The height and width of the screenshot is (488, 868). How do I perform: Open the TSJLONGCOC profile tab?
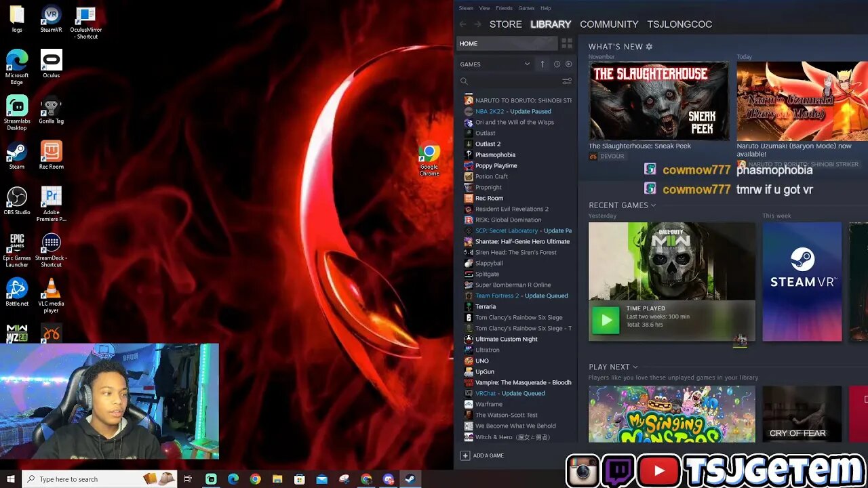pyautogui.click(x=679, y=24)
